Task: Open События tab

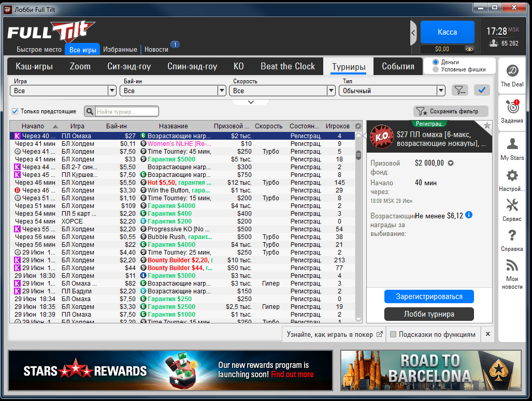Action: point(398,66)
